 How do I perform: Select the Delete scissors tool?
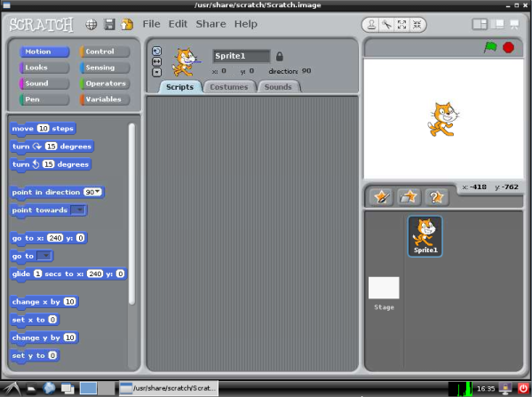tap(386, 25)
